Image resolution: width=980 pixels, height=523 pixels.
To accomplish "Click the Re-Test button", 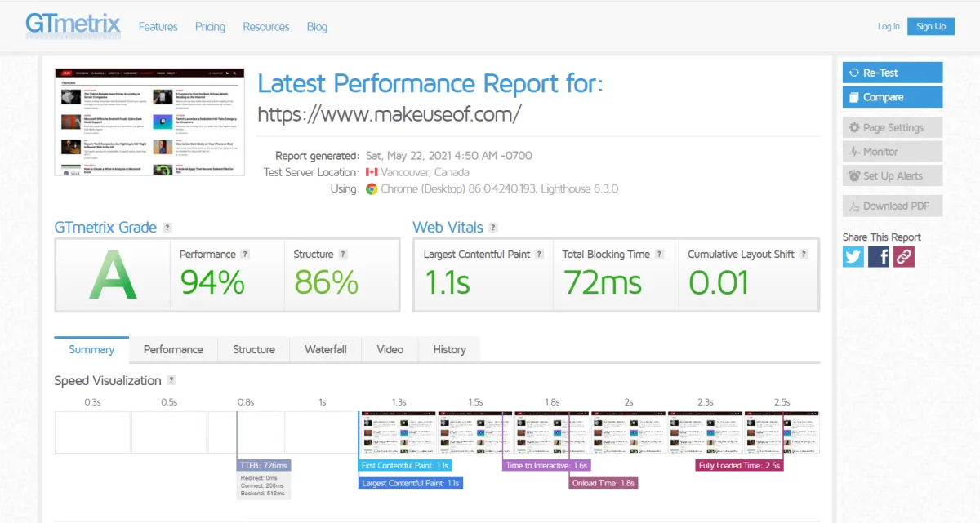I will 893,73.
